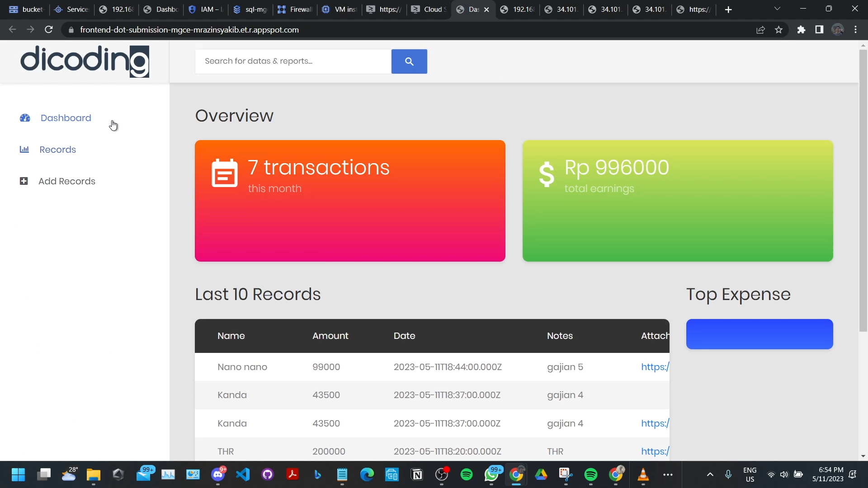Click the search magnifier button

pos(409,61)
